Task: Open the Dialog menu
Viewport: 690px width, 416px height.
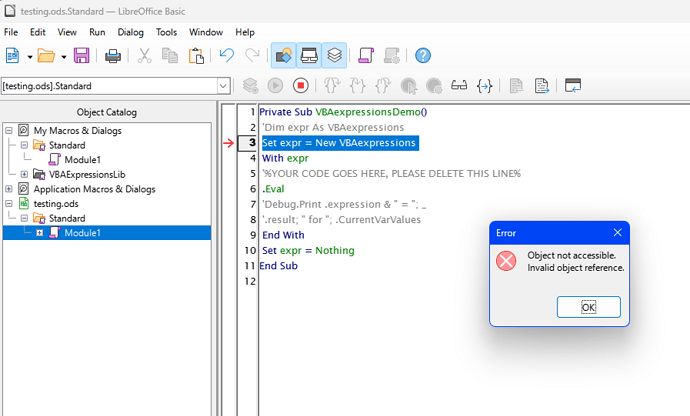Action: click(131, 32)
